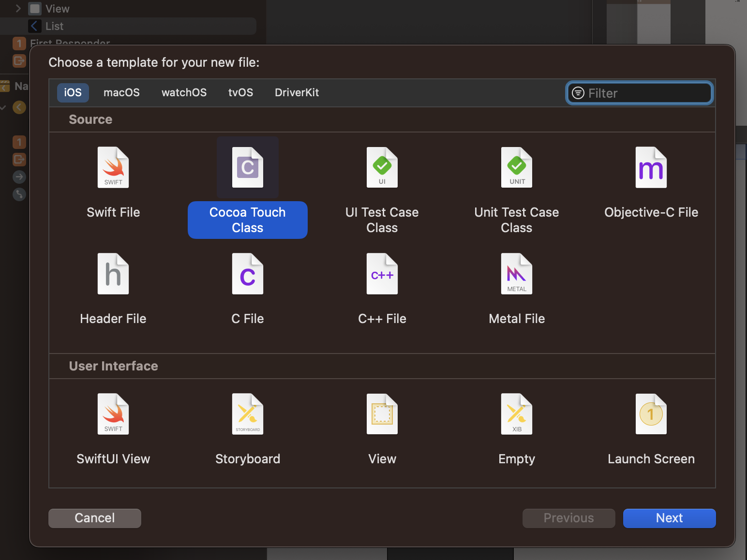Click the Exit icon below First Responder
The height and width of the screenshot is (560, 747).
[x=19, y=61]
